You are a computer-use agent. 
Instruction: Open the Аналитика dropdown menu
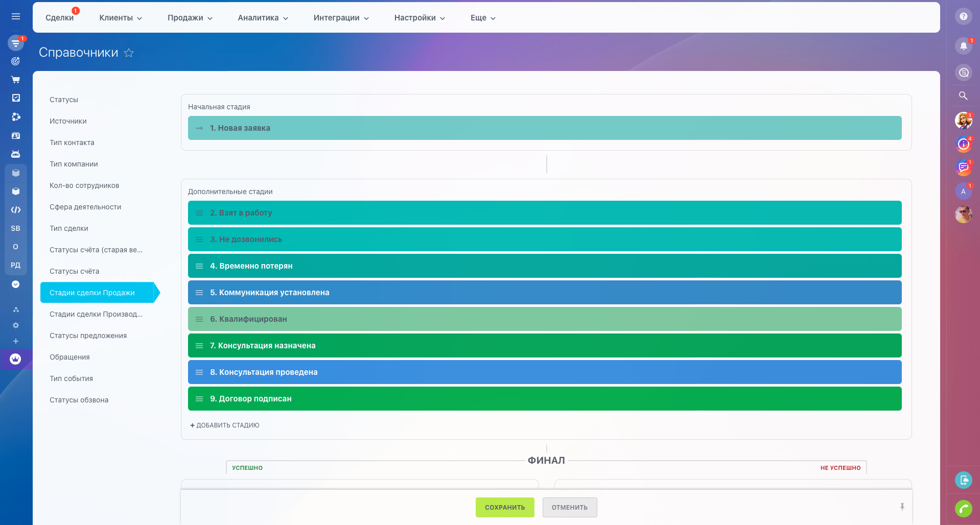263,18
